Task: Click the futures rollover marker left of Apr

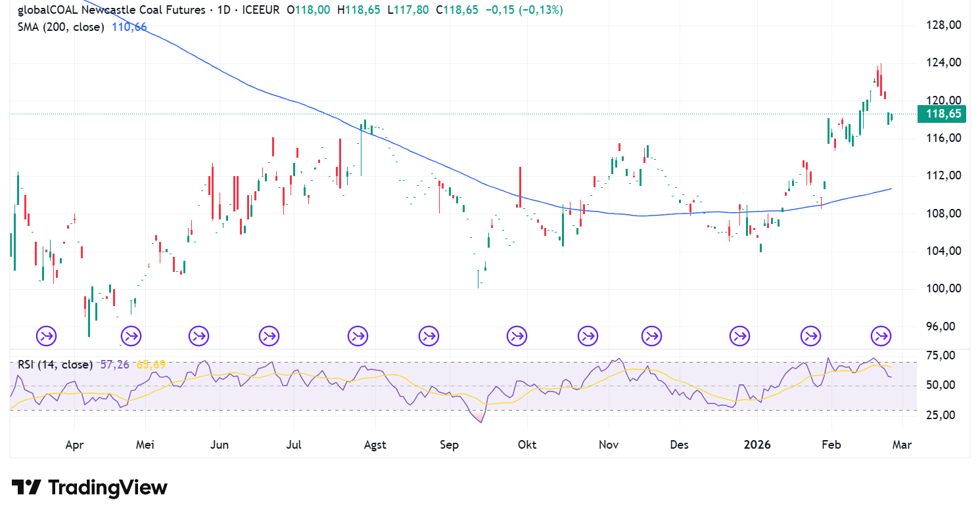Action: (x=47, y=336)
